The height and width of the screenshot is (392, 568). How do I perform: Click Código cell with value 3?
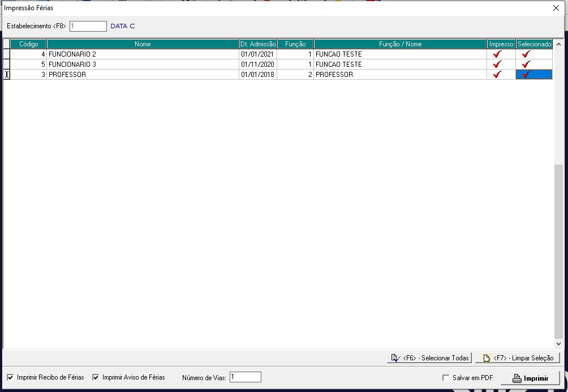pos(29,74)
